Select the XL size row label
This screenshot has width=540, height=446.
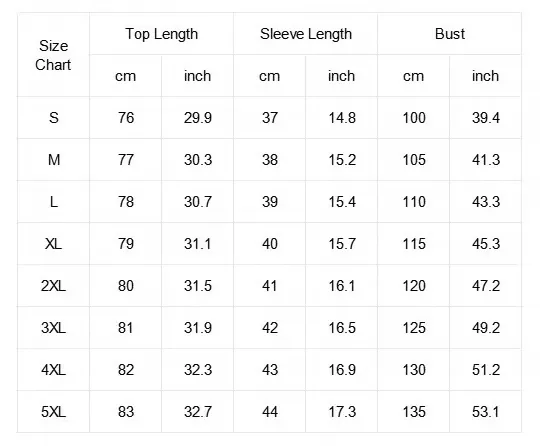(x=53, y=244)
